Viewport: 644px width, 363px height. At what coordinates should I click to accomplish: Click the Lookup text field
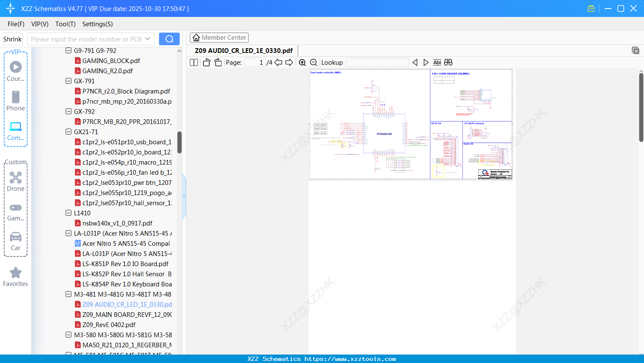click(x=378, y=62)
